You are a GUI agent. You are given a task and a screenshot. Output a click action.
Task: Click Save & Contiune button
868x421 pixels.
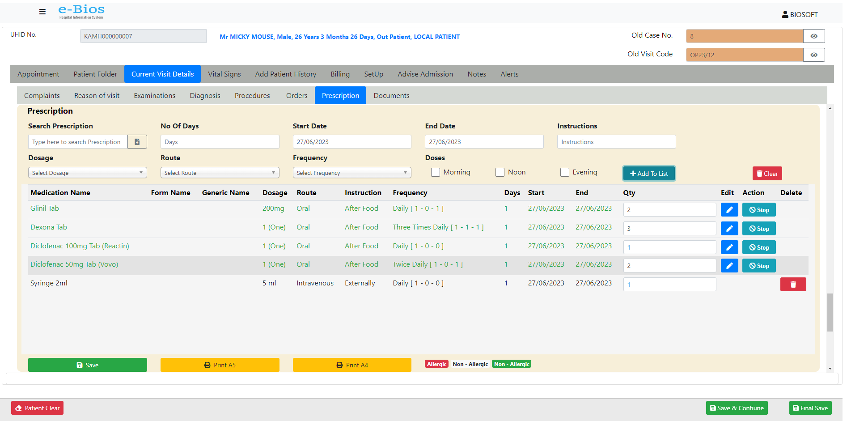click(x=737, y=408)
